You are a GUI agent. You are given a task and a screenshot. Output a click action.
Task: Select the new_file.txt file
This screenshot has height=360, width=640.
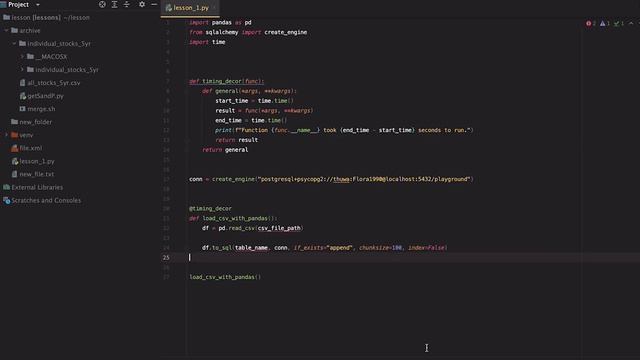(x=37, y=174)
